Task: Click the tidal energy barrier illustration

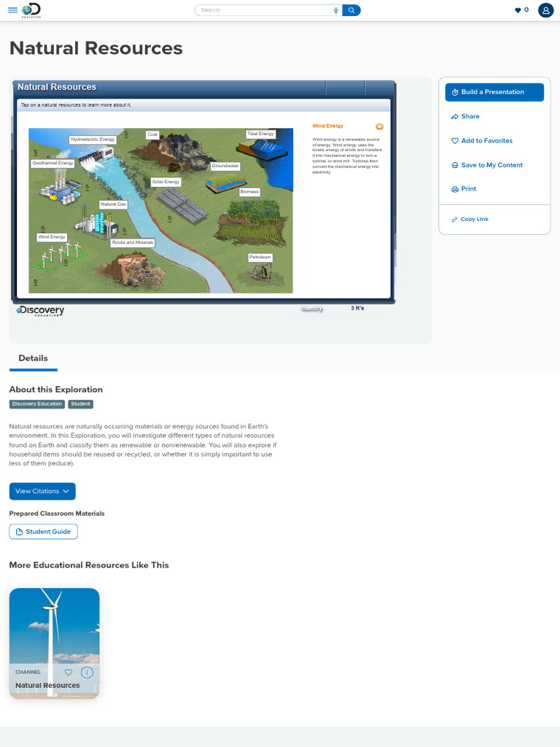Action: tap(262, 150)
